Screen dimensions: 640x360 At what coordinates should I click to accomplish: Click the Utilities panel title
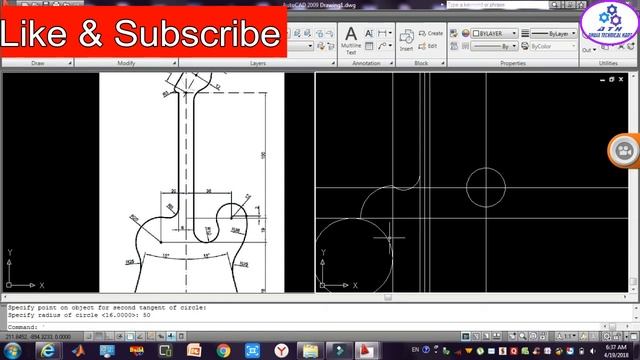608,63
